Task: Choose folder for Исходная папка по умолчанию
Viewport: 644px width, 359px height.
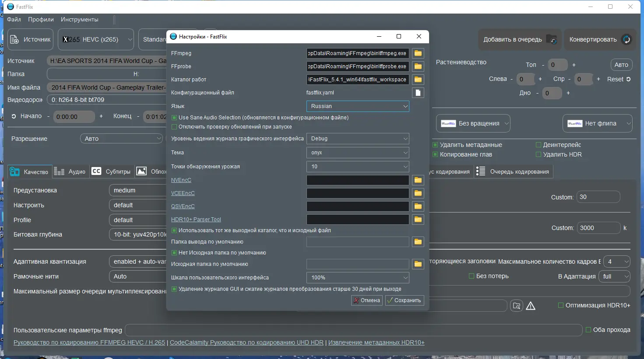Action: coord(418,264)
